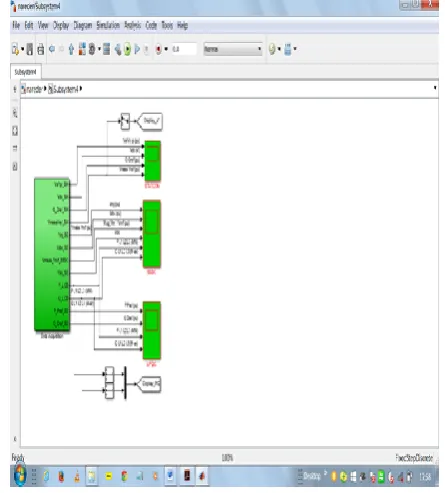
Task: Select the Data Acquisition green block
Action: click(52, 255)
